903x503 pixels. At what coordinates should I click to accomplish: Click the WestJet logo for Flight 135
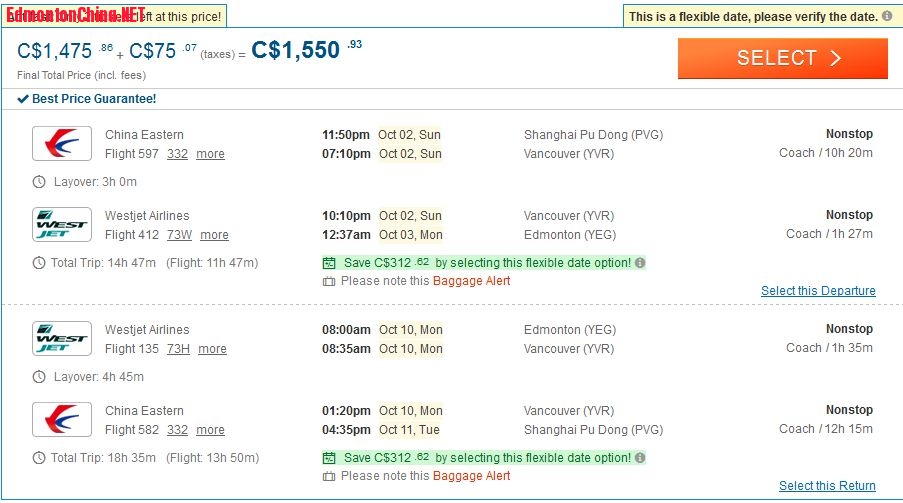[x=62, y=339]
